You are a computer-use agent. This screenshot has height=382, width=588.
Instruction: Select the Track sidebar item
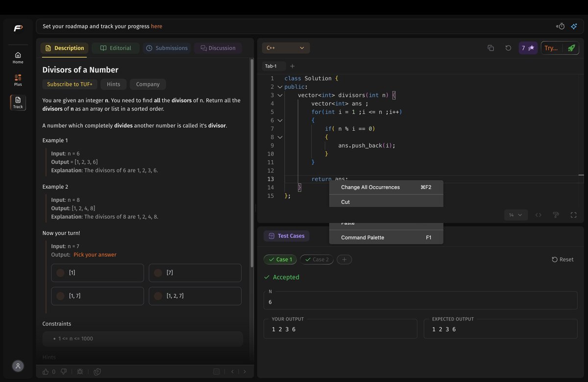tap(18, 102)
